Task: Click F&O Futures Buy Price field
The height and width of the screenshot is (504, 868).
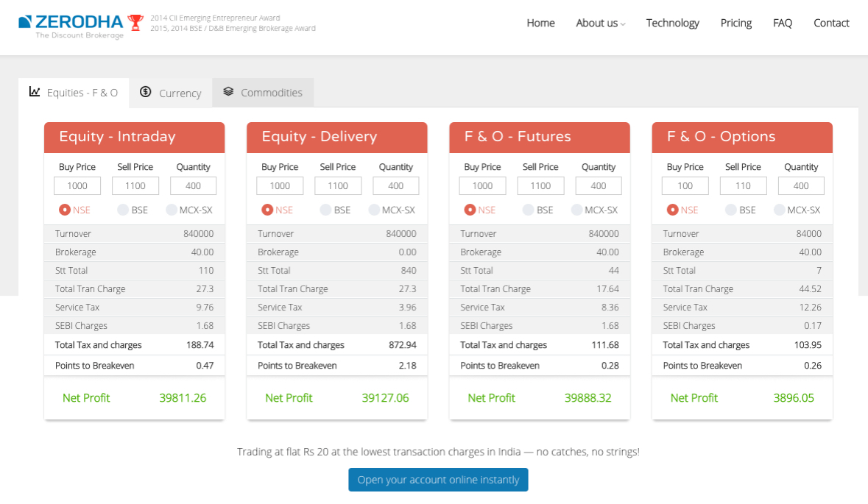Action: pyautogui.click(x=482, y=186)
